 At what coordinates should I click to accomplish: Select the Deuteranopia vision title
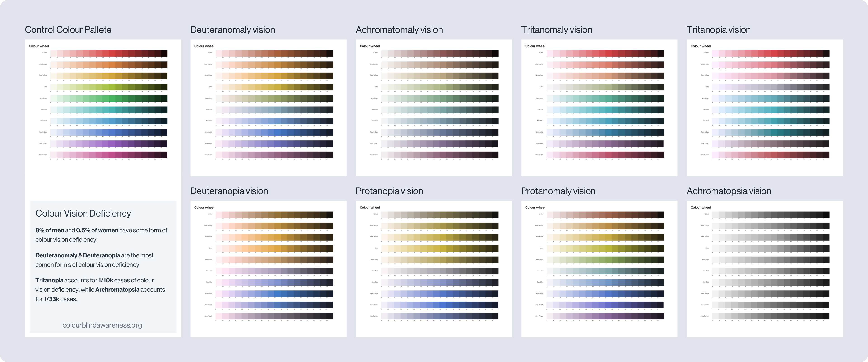229,191
